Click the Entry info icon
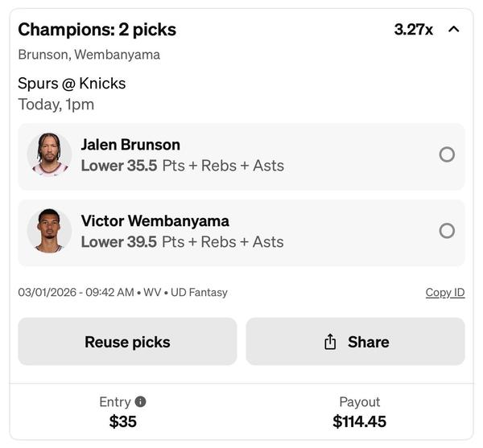The image size is (483, 448). pyautogui.click(x=141, y=401)
